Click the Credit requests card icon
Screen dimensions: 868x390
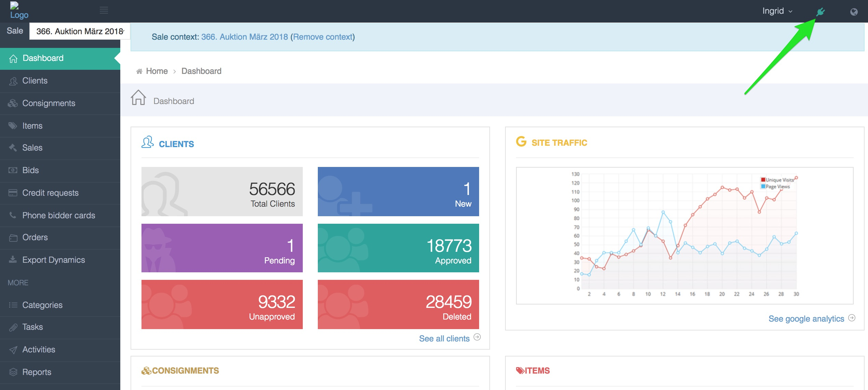click(x=13, y=193)
